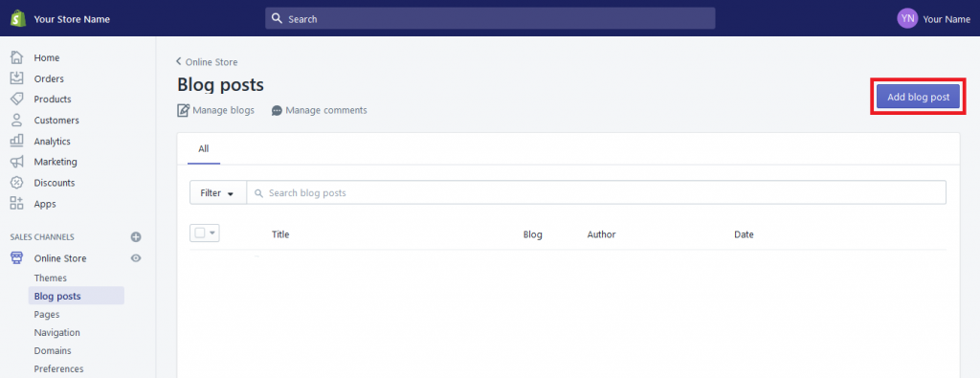
Task: Click the Manage comments link
Action: click(326, 110)
